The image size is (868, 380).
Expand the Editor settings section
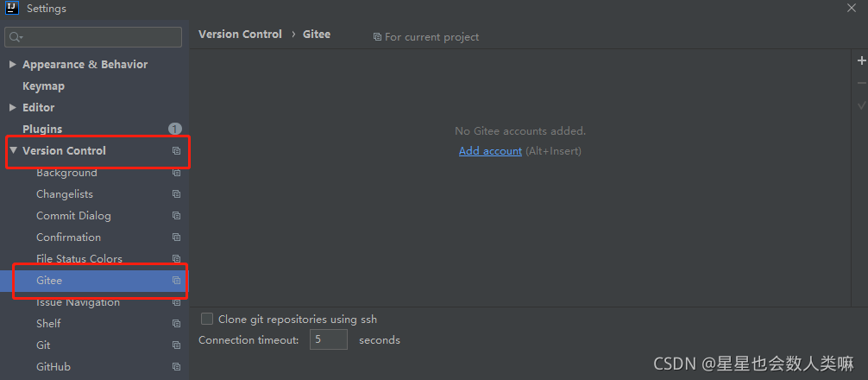tap(13, 107)
